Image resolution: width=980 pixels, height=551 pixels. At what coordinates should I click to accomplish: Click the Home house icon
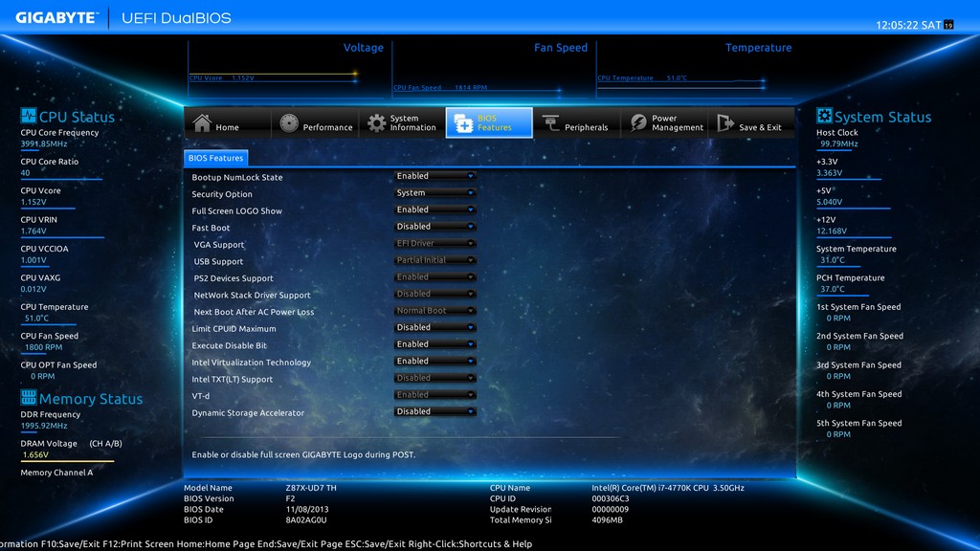(x=202, y=123)
